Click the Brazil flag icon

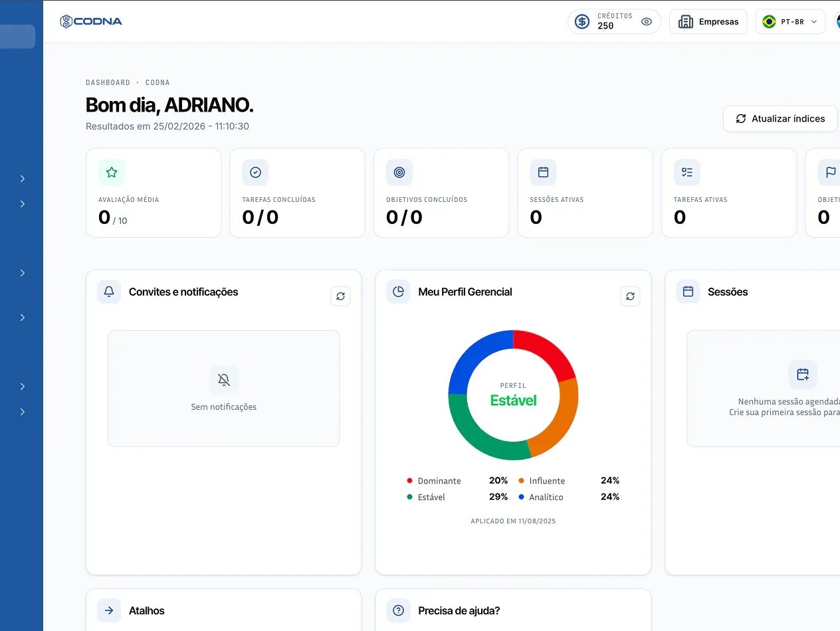point(769,22)
